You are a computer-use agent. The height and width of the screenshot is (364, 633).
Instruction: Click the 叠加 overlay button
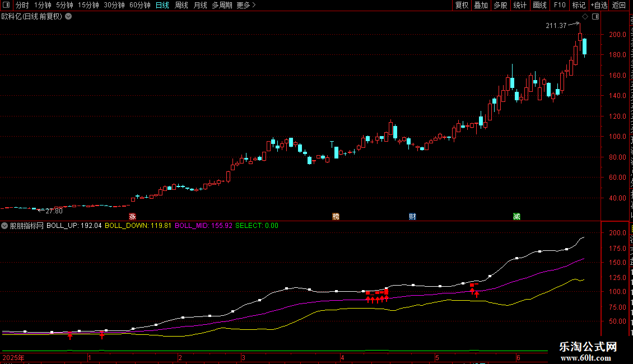click(481, 5)
